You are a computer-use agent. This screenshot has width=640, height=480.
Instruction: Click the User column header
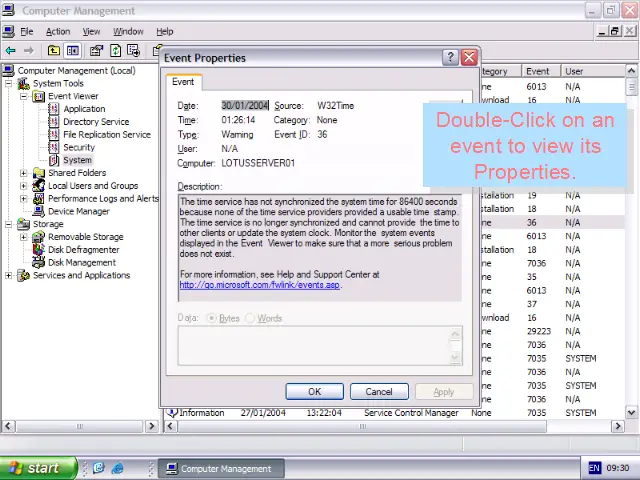(x=593, y=71)
